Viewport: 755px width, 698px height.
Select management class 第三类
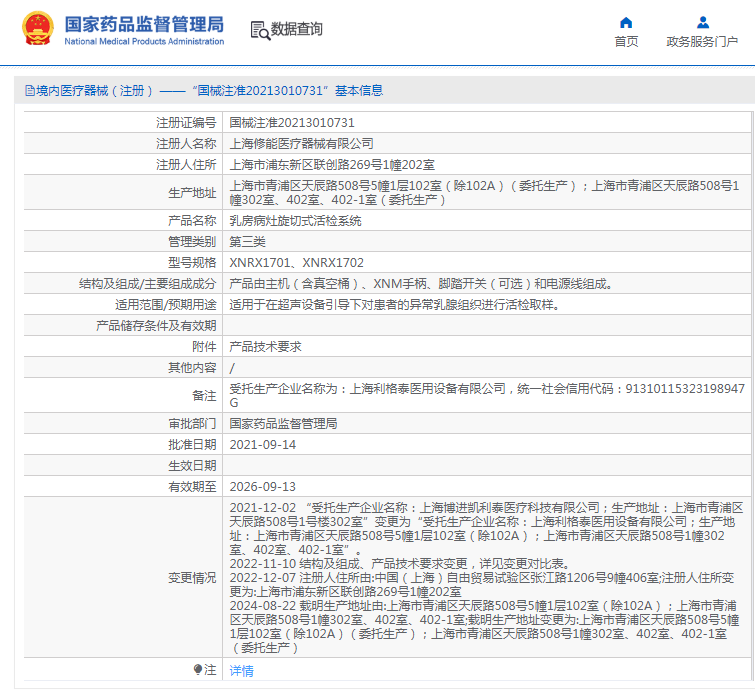[x=247, y=242]
